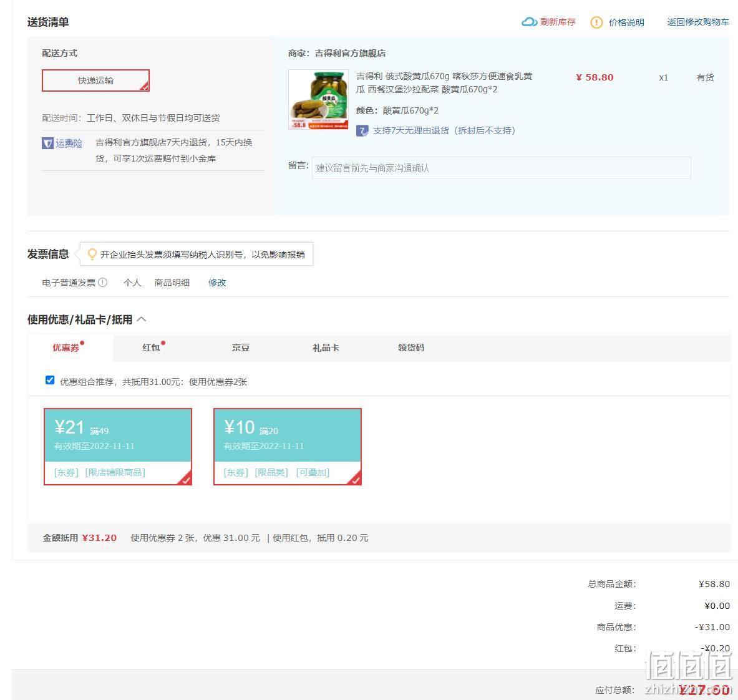Select the 礼品卡 tab

pyautogui.click(x=326, y=348)
